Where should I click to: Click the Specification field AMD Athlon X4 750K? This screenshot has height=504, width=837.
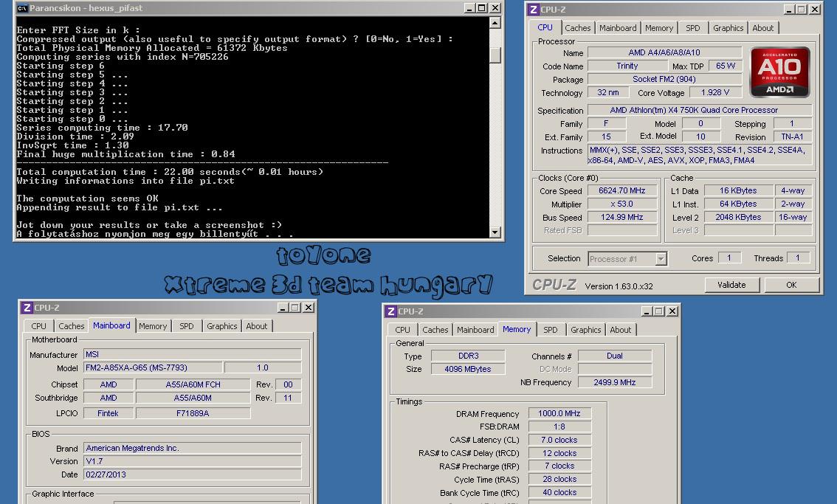point(700,110)
